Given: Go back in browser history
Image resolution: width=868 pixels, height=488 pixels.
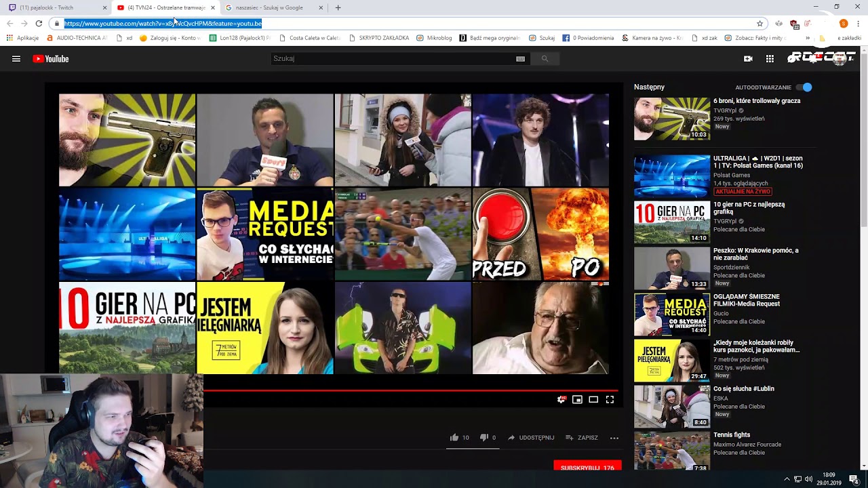Looking at the screenshot, I should [x=9, y=23].
